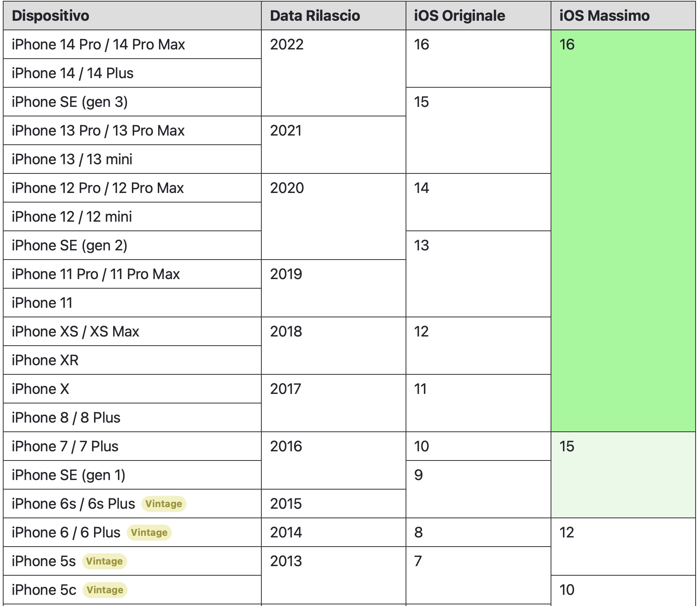Click the pale green iOS Massimo 15 cell
The width and height of the screenshot is (700, 606).
coord(623,475)
